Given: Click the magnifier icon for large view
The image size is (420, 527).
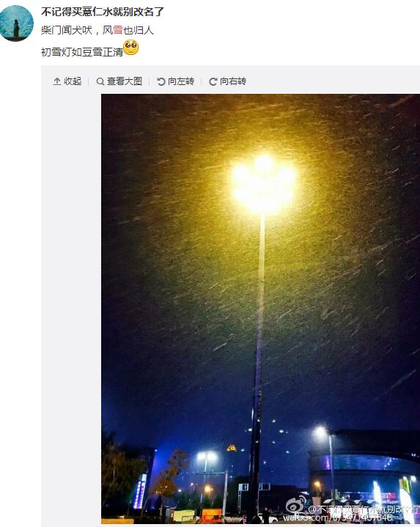Looking at the screenshot, I should [x=100, y=81].
